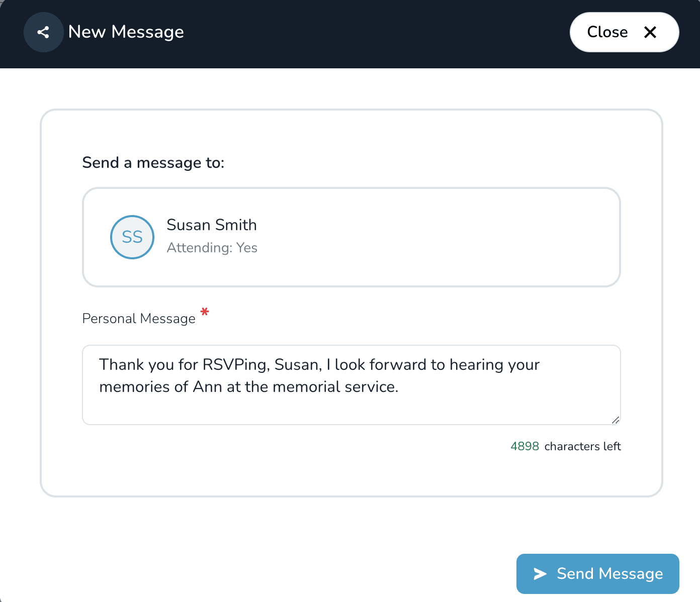Click the Personal Message field label
This screenshot has height=602, width=700.
coord(139,318)
